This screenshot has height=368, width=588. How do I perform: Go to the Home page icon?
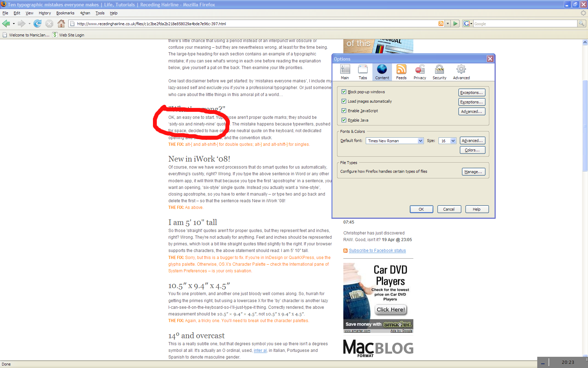pos(61,24)
